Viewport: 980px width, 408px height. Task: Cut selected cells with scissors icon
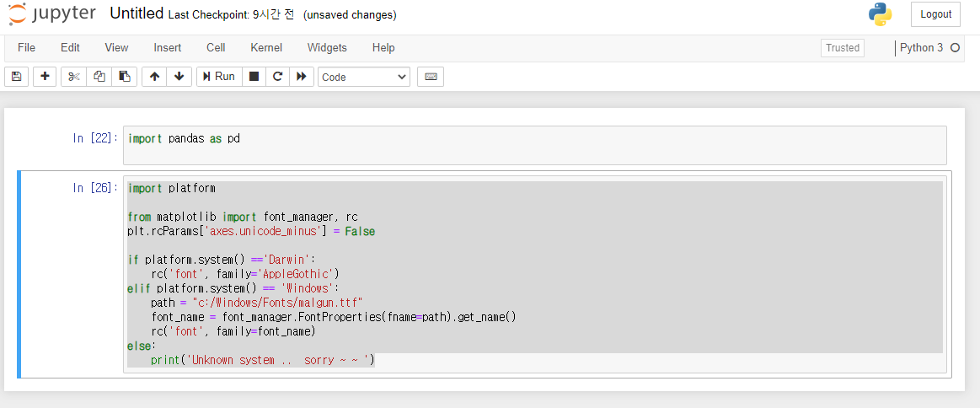pyautogui.click(x=74, y=77)
